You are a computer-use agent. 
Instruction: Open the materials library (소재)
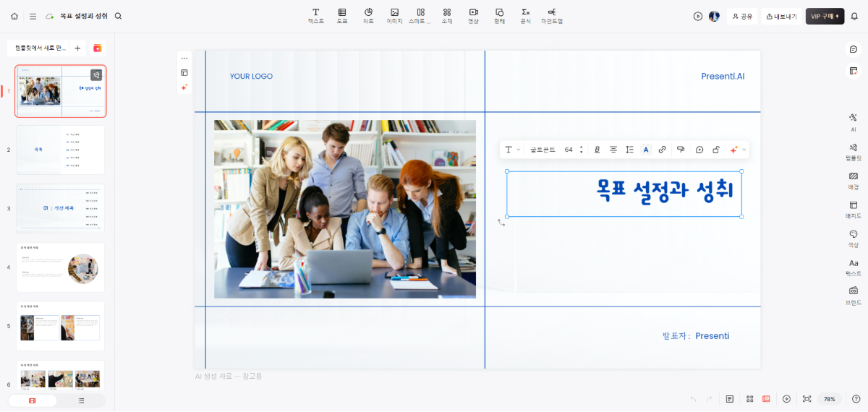tap(447, 16)
